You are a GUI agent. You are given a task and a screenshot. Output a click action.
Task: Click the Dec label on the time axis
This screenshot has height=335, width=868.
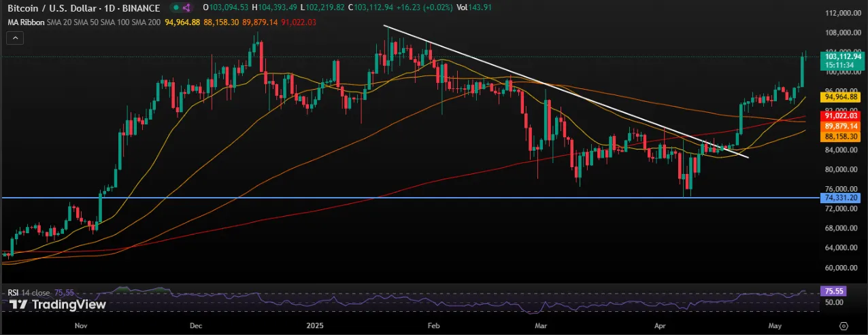197,326
